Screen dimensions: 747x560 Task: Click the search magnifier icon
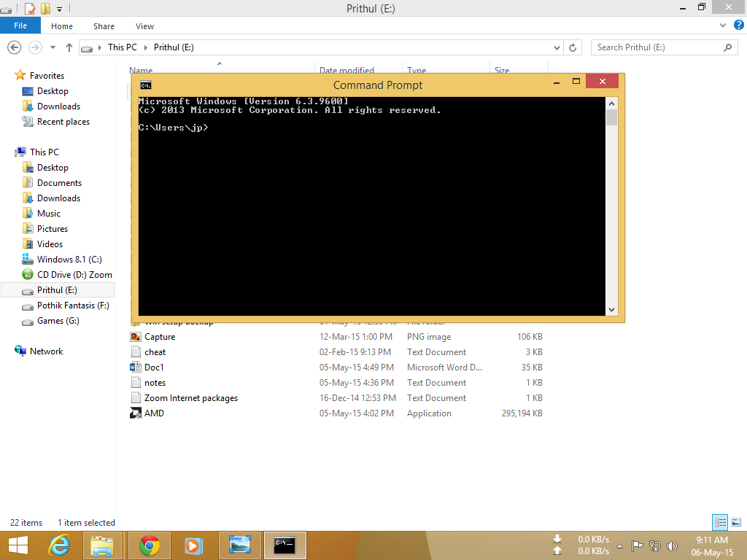click(x=727, y=47)
